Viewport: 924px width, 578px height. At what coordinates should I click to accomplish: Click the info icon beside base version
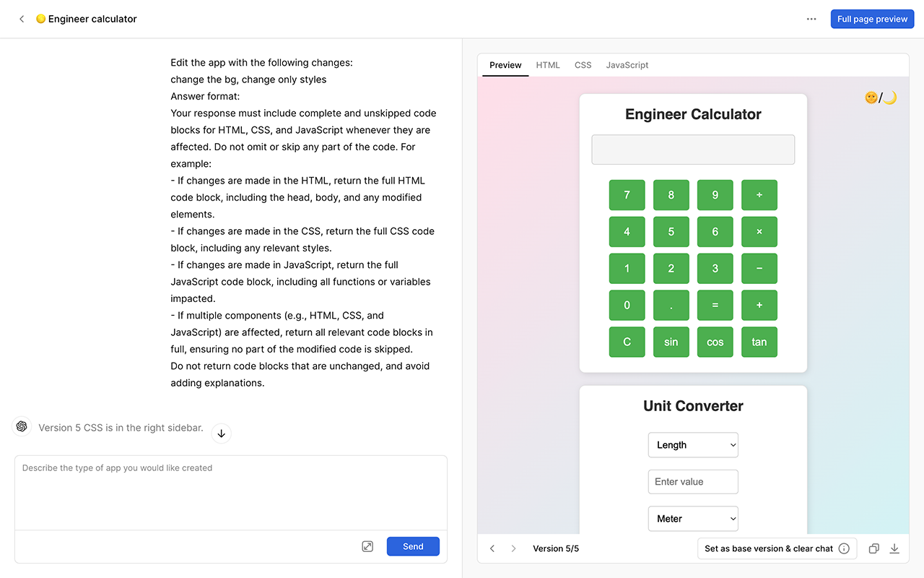coord(843,548)
